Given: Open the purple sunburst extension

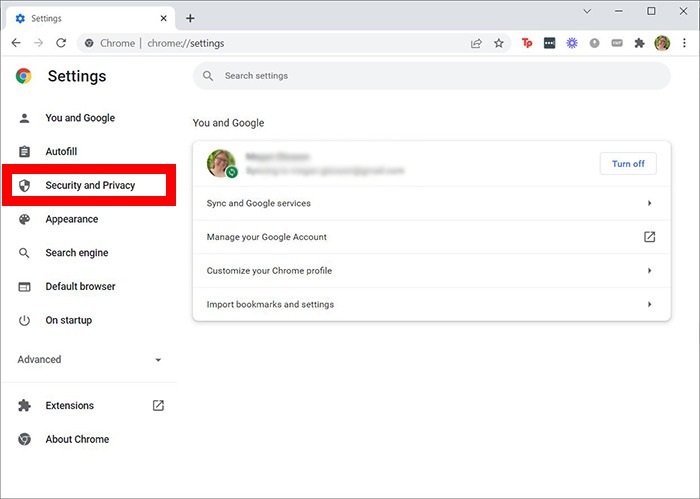Looking at the screenshot, I should click(572, 43).
